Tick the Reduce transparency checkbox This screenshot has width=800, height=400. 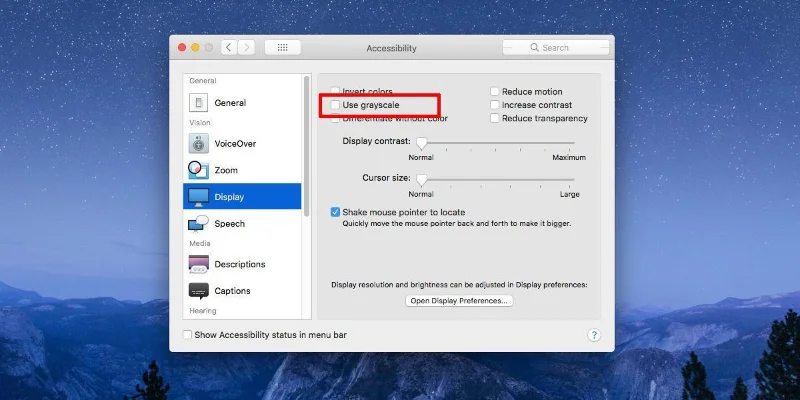pyautogui.click(x=494, y=118)
